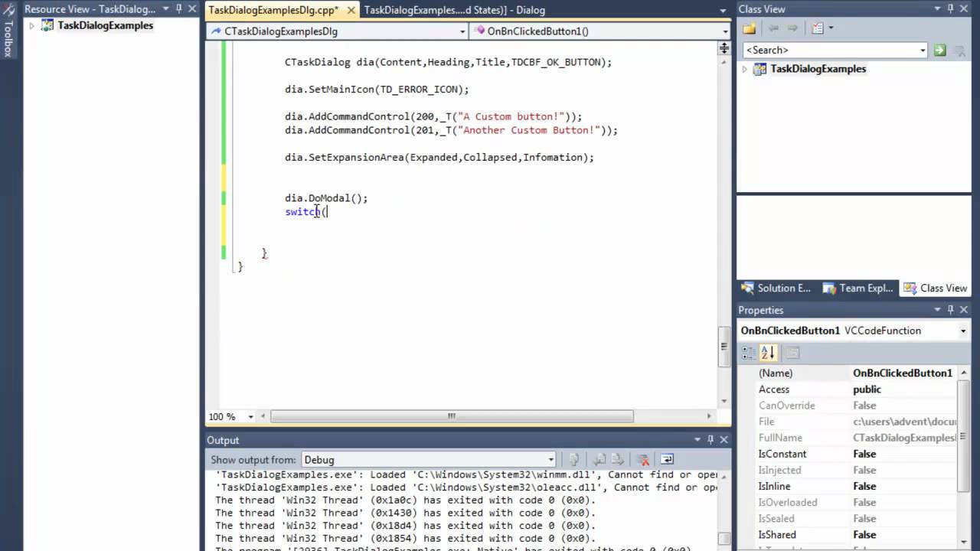Click output line mentioning winmm.dll
The width and height of the screenshot is (980, 551).
click(466, 474)
